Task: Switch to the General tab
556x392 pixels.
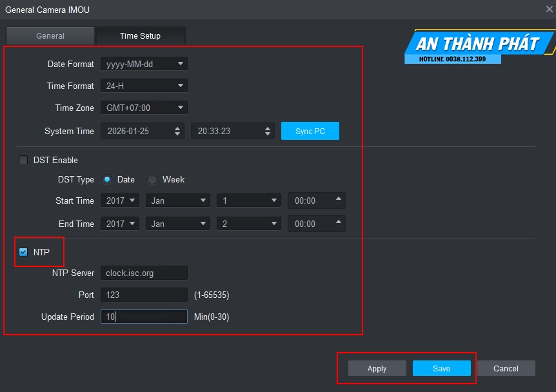Action: 50,36
